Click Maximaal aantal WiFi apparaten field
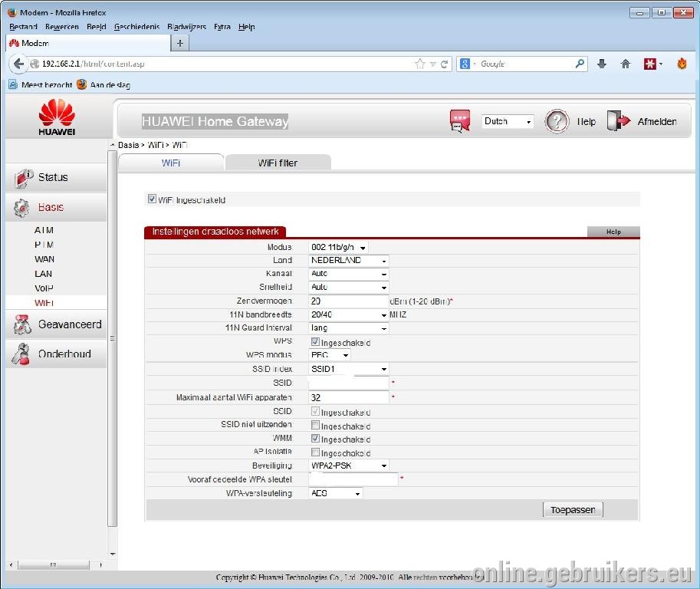 pyautogui.click(x=348, y=397)
